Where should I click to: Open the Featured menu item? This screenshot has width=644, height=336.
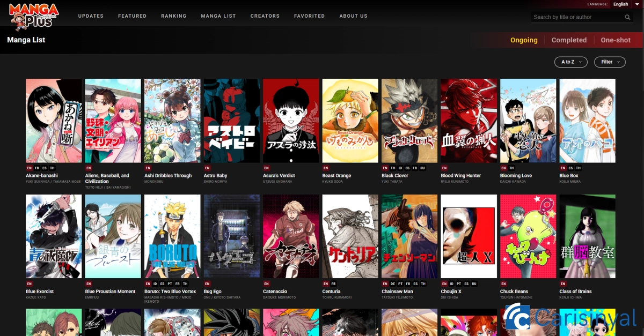tap(133, 16)
